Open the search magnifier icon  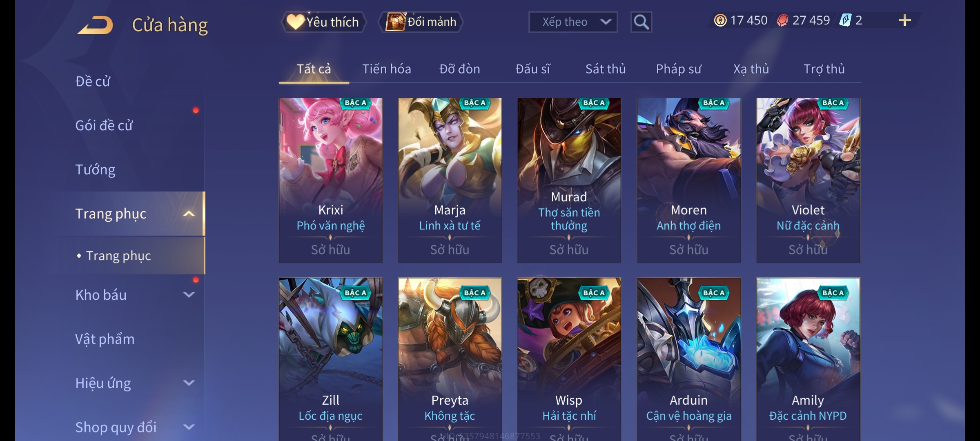641,22
